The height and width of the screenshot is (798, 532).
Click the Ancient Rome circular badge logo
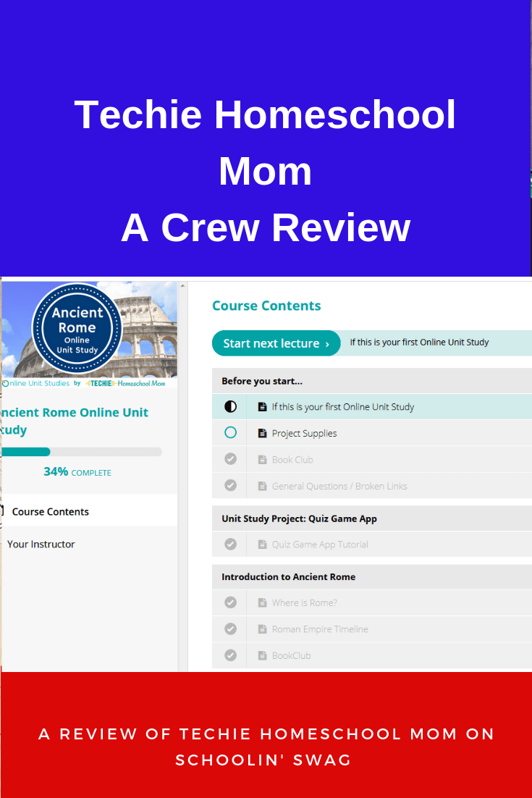77,328
